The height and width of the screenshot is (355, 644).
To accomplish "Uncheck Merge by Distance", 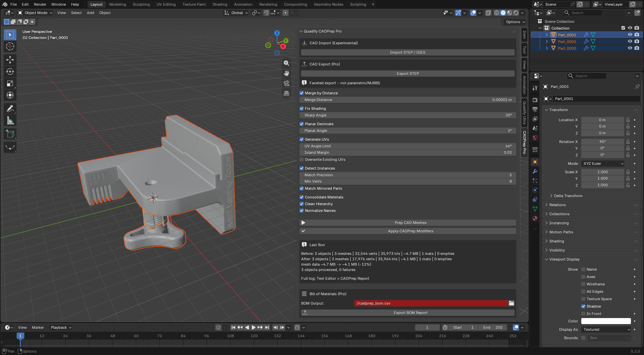I will click(x=302, y=93).
